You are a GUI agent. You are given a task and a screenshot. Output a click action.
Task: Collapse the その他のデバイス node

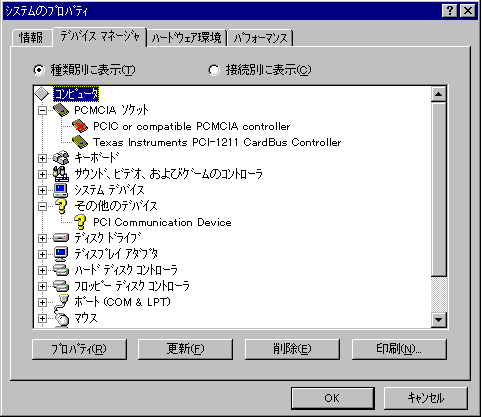42,207
